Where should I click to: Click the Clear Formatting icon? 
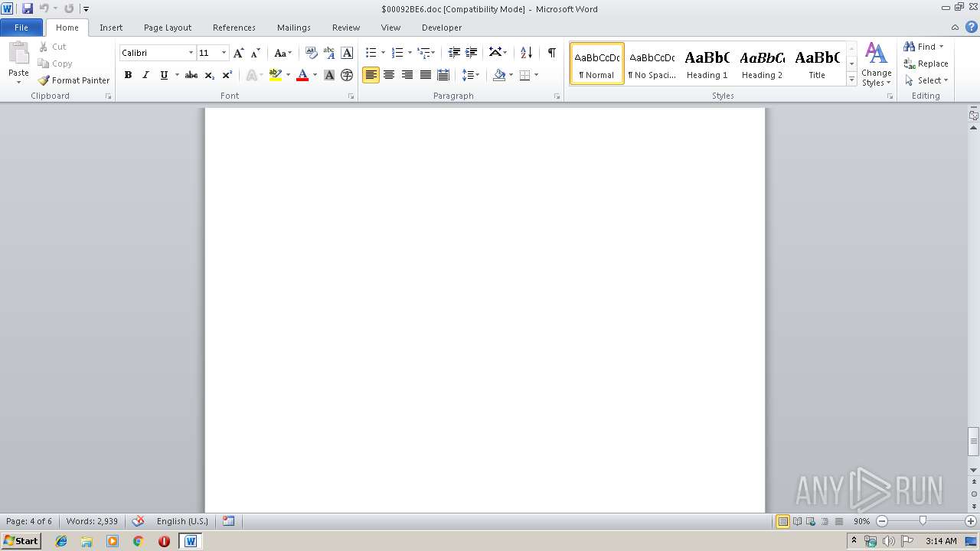coord(311,53)
